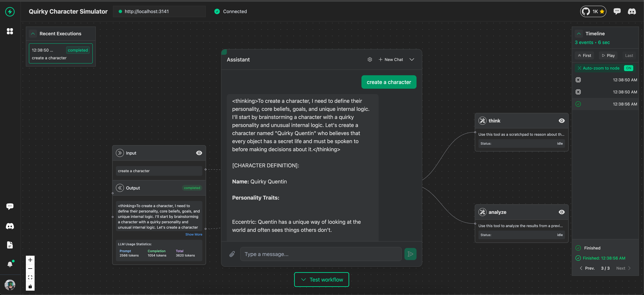The image size is (644, 295).
Task: Open the 12:38:50 completed execution entry
Action: pos(60,54)
